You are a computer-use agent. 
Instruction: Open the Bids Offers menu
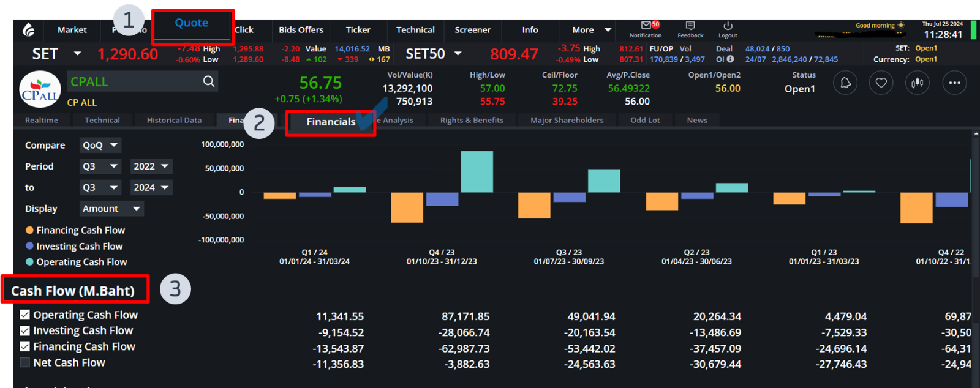pos(301,30)
